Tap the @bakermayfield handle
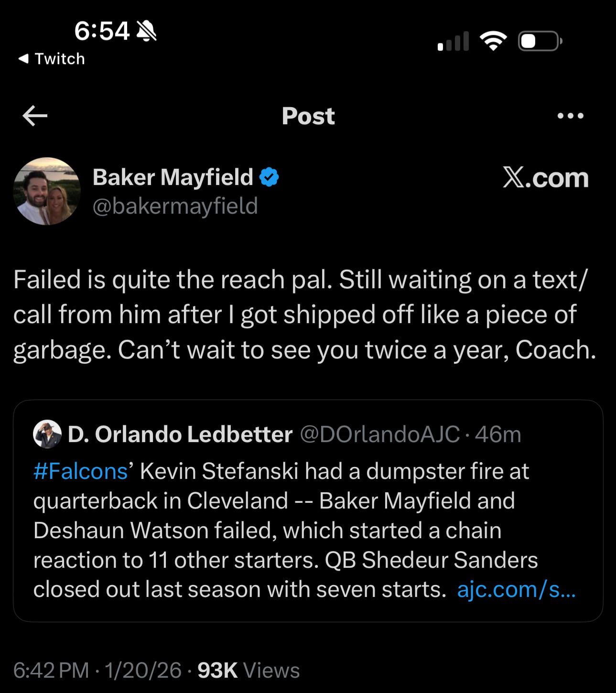The height and width of the screenshot is (693, 616). [175, 206]
